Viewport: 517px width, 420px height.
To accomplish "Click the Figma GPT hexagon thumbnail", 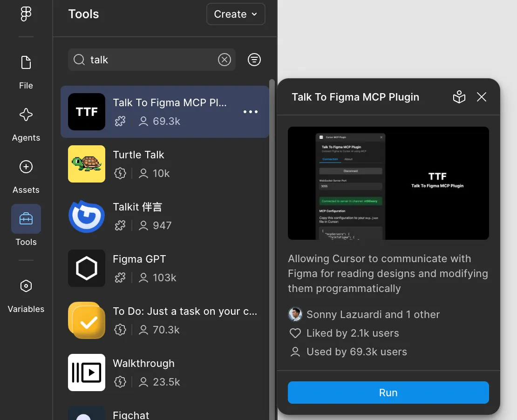I will (87, 268).
